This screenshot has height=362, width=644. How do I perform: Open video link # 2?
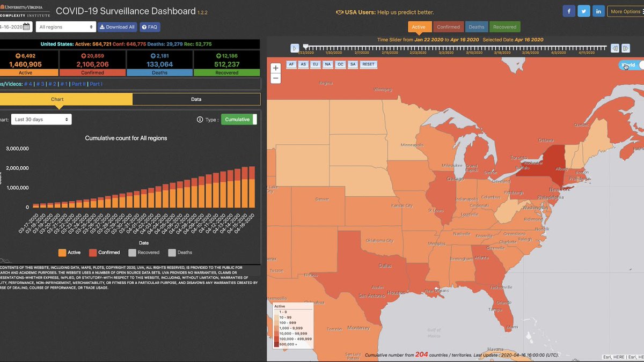52,84
